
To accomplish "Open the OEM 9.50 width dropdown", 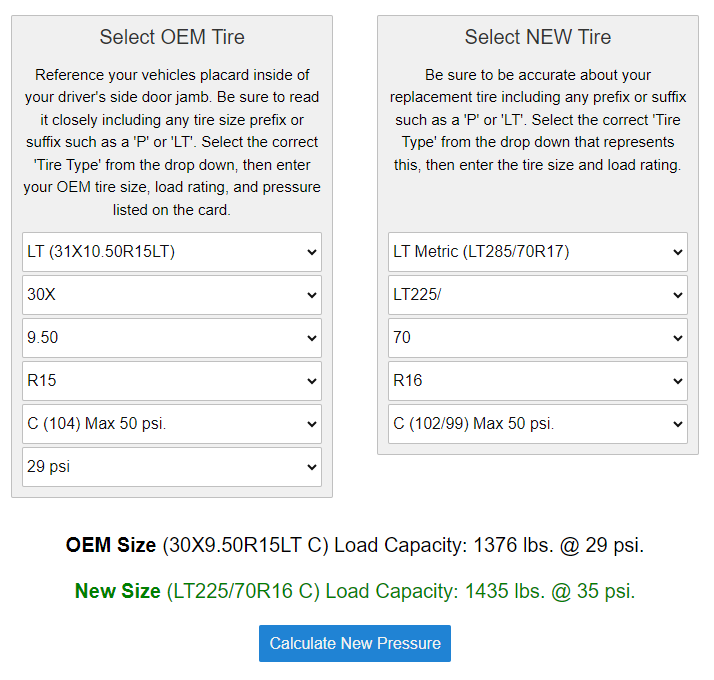I will click(x=171, y=338).
